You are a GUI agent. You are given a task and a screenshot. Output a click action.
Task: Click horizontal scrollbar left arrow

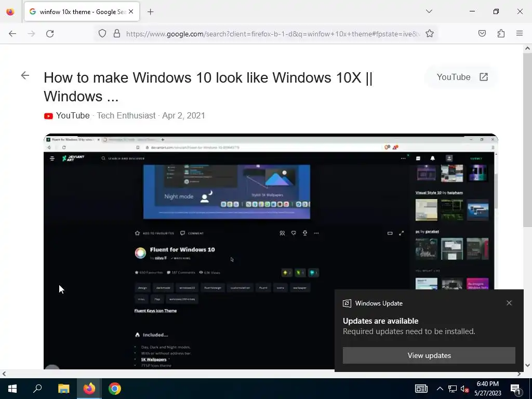4,374
